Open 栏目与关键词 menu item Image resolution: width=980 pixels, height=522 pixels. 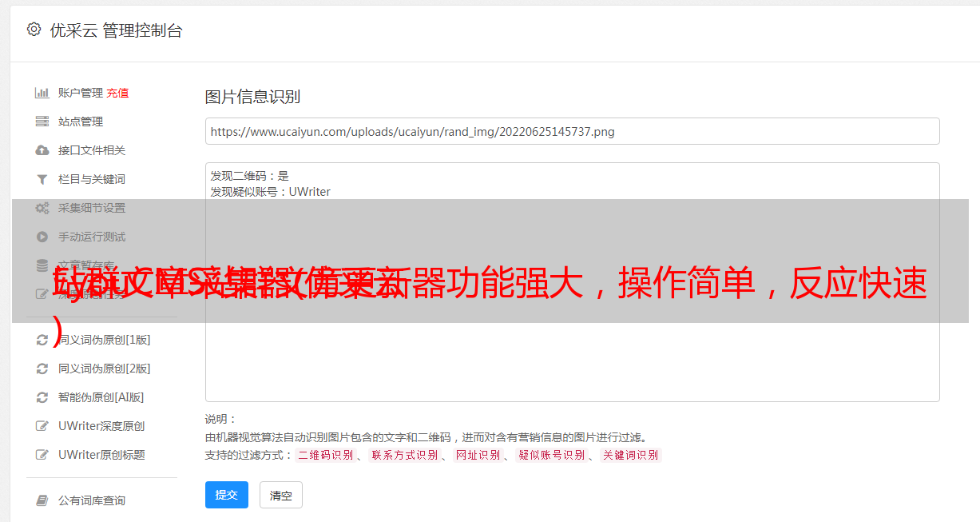pyautogui.click(x=92, y=179)
